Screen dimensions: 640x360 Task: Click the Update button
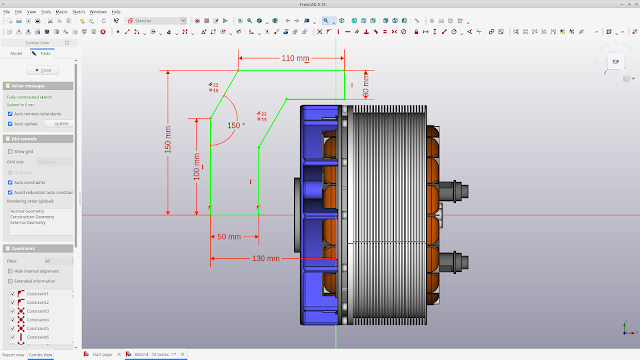click(x=60, y=124)
